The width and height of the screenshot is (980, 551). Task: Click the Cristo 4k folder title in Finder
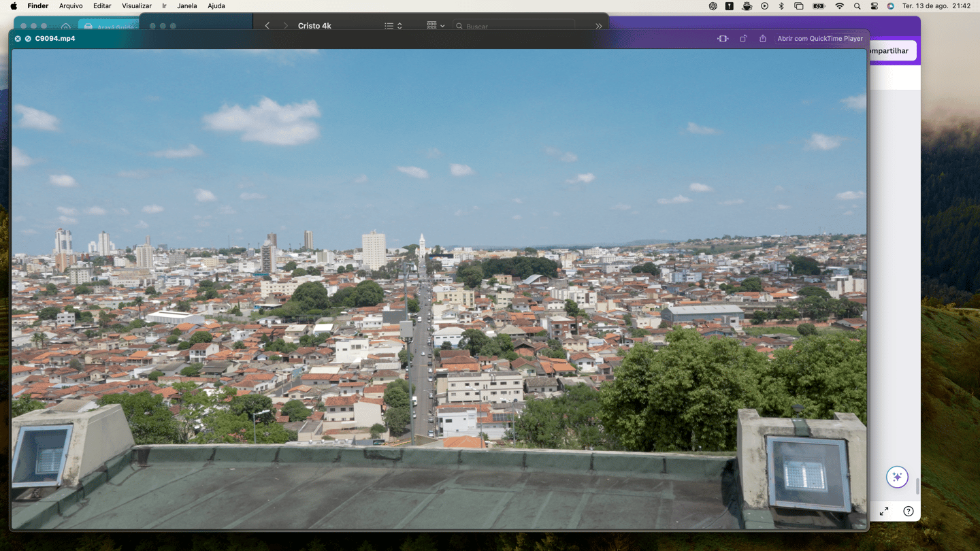coord(314,26)
